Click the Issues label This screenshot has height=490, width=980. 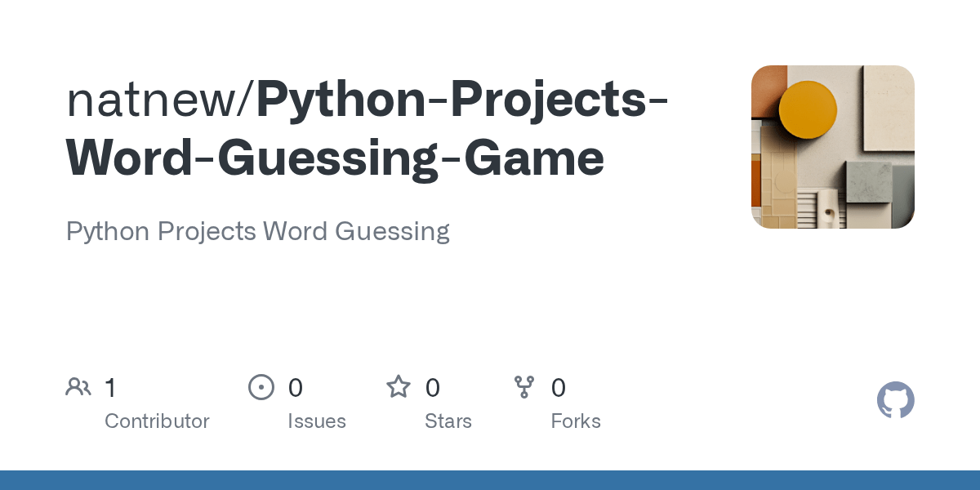317,421
